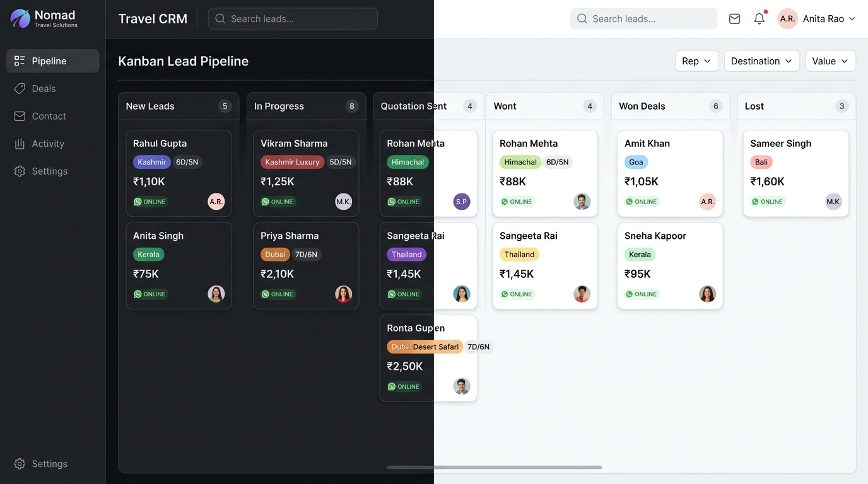This screenshot has width=868, height=484.
Task: Click the rep photo on Anita Singh's card
Action: point(216,294)
